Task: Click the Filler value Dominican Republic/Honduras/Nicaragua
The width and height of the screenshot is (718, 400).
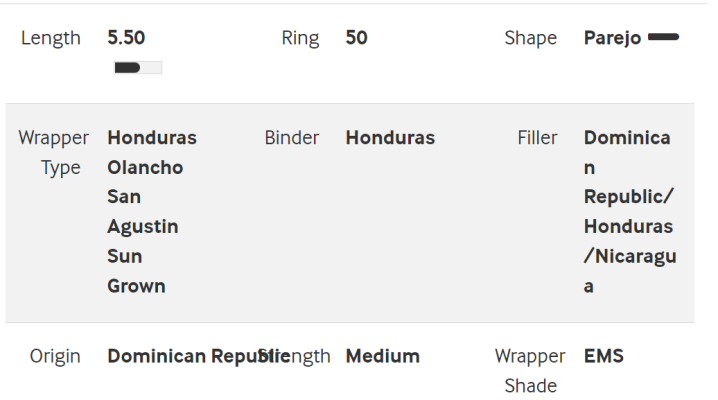Action: pos(630,212)
